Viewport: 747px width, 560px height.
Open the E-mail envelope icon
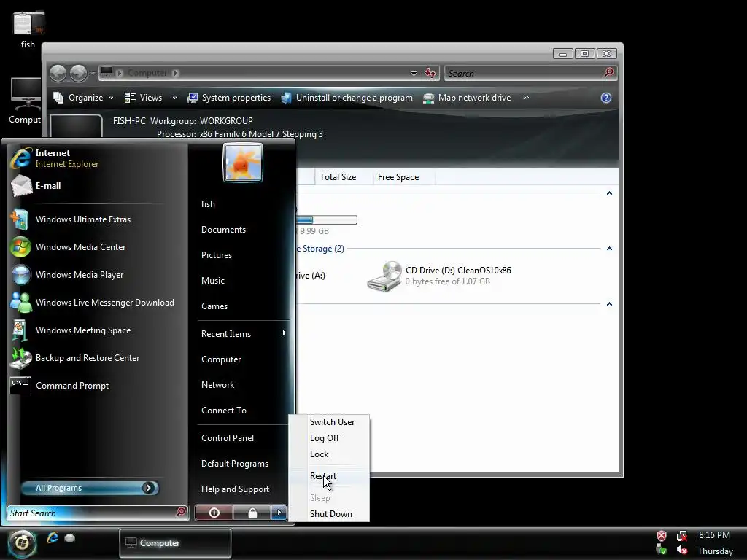[x=21, y=186]
